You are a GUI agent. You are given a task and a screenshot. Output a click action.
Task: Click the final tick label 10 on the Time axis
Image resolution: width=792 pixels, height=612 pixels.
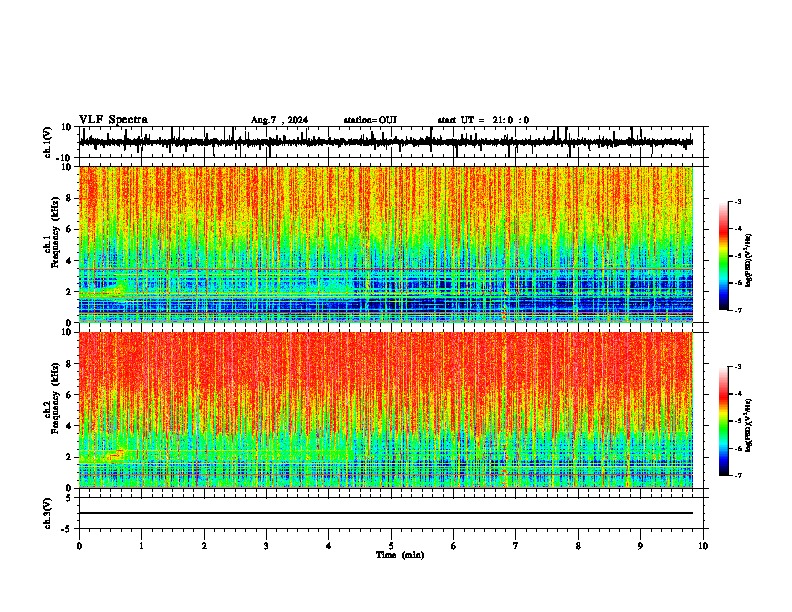click(x=703, y=546)
